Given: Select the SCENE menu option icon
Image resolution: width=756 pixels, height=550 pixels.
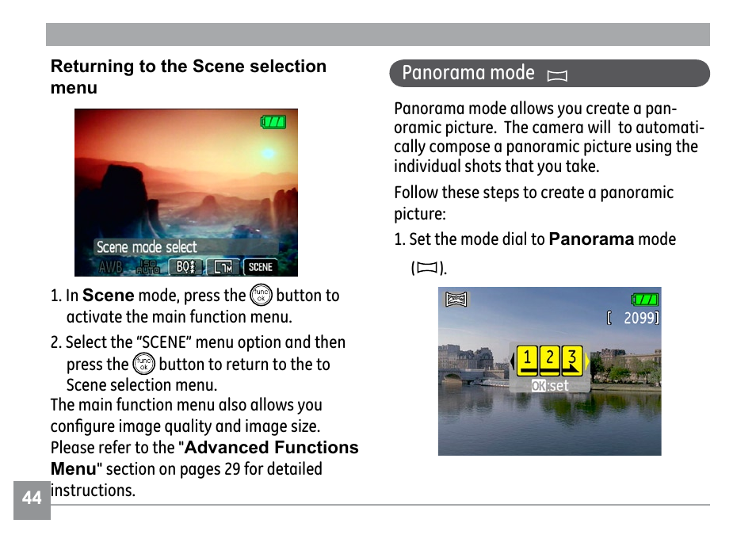Looking at the screenshot, I should [261, 267].
